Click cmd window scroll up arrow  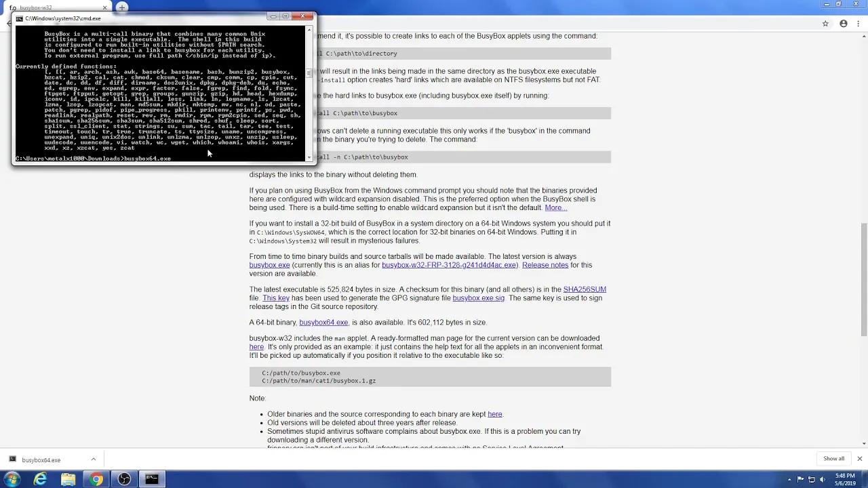tap(309, 29)
